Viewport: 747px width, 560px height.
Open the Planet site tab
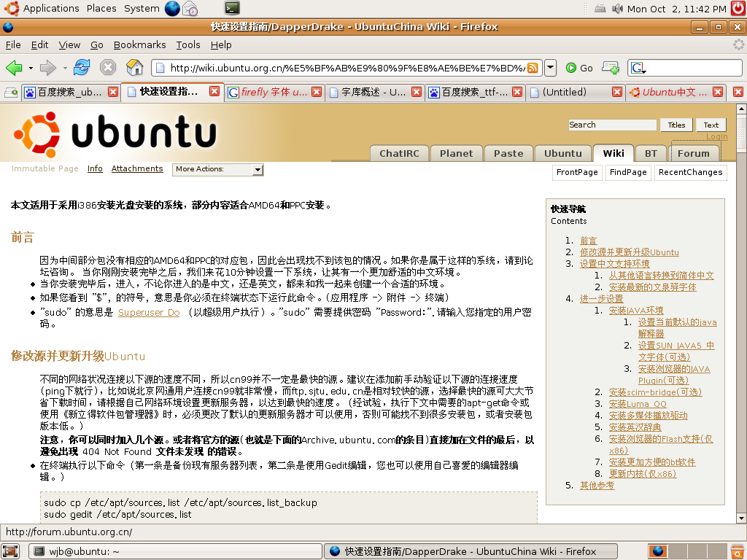click(x=457, y=153)
